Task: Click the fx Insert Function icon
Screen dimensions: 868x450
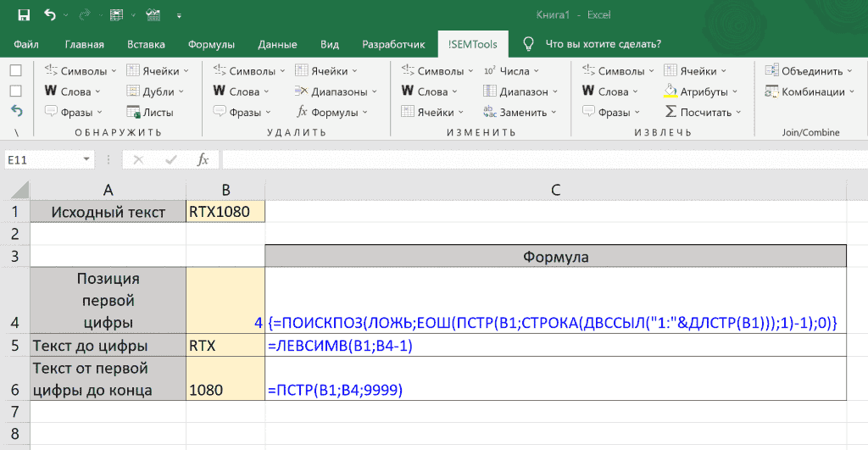Action: point(203,159)
